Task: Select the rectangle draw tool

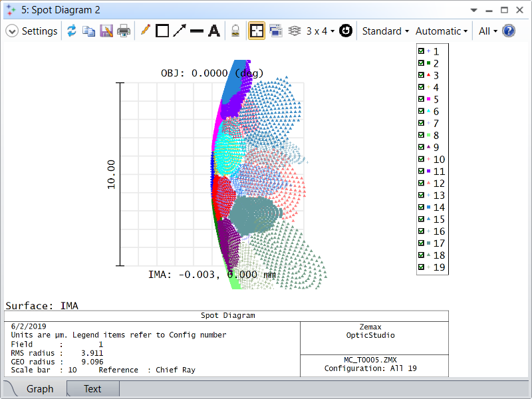Action: click(x=162, y=31)
